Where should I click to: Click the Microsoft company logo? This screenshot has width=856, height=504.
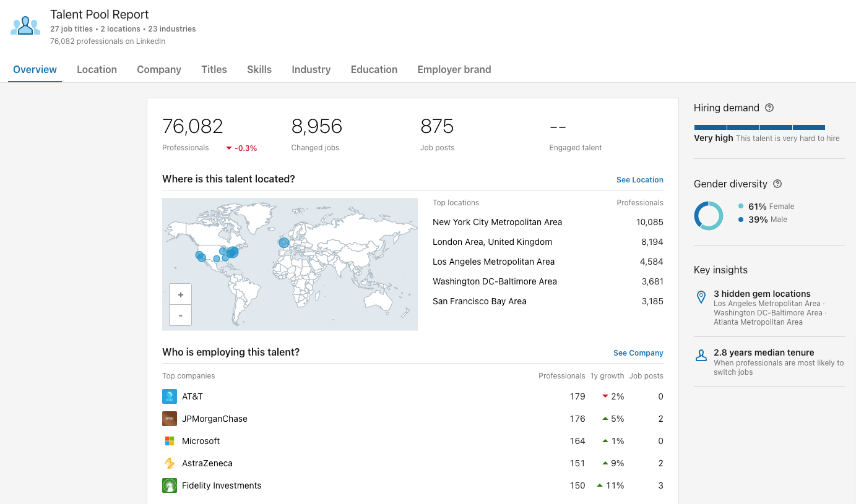coord(170,441)
